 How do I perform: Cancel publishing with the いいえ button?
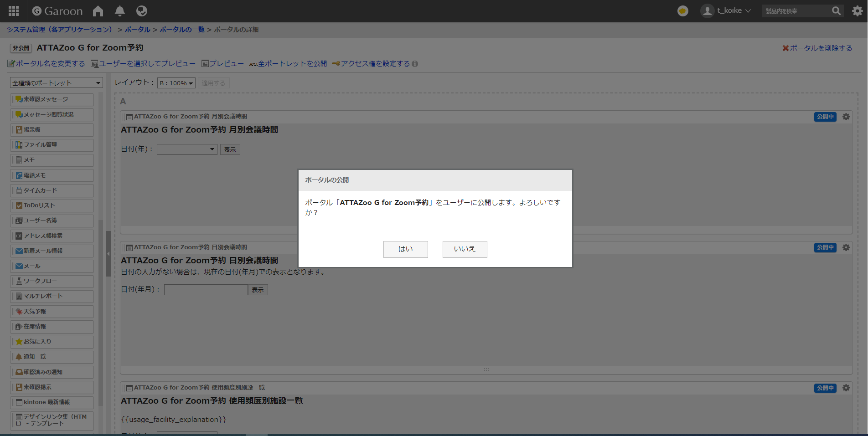tap(465, 249)
